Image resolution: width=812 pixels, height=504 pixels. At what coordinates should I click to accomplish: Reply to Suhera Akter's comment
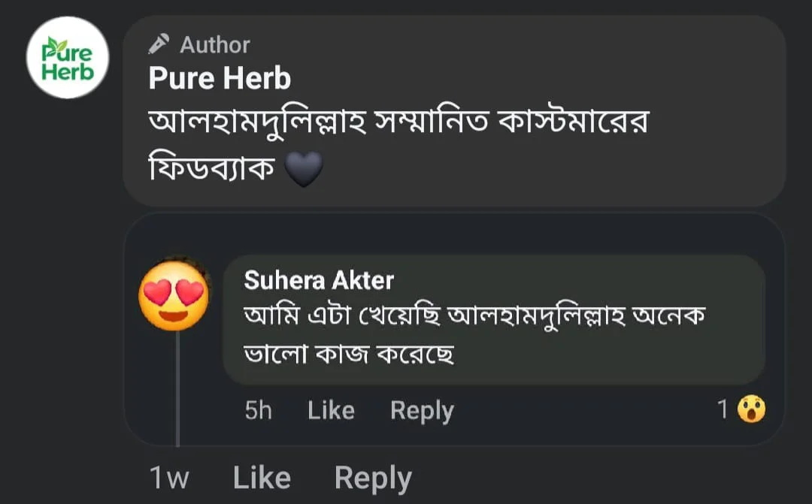tap(422, 411)
